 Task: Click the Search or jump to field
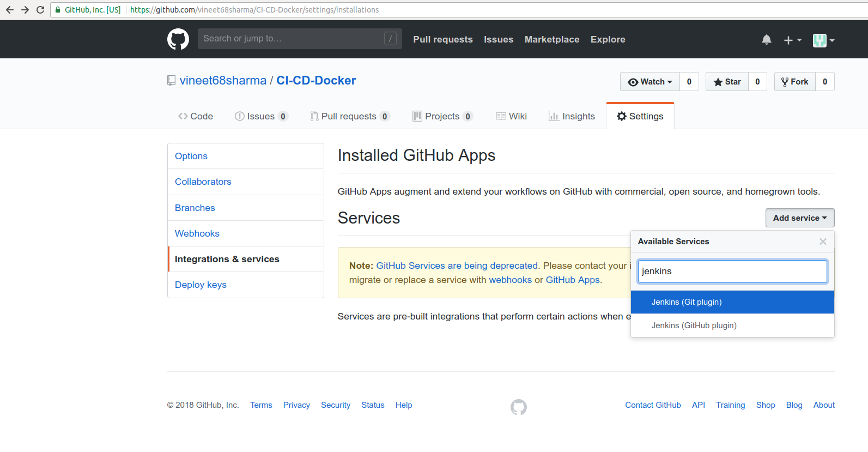point(300,39)
